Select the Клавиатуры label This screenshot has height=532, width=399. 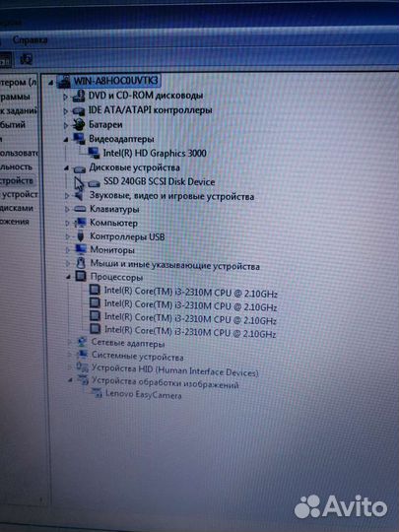114,209
